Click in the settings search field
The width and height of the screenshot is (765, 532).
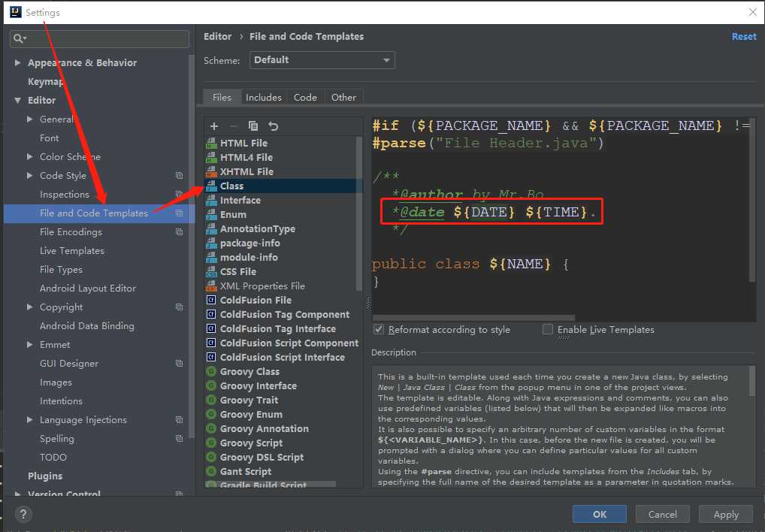(x=99, y=38)
